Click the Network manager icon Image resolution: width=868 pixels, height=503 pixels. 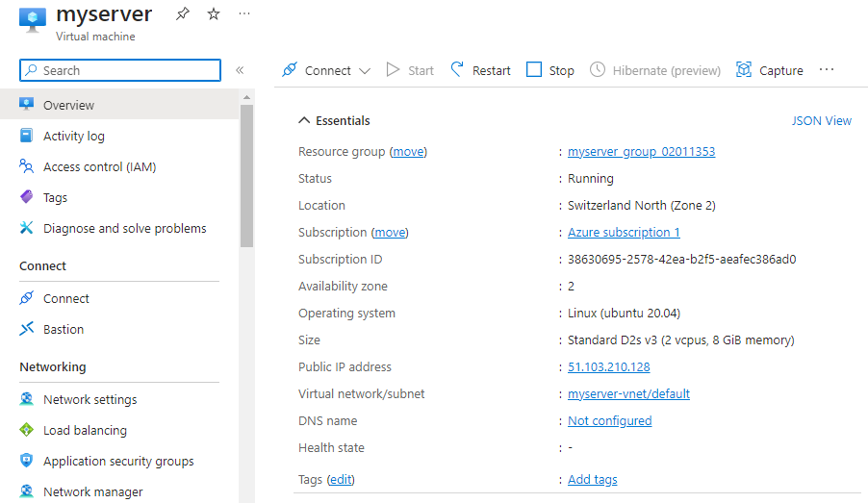click(27, 491)
